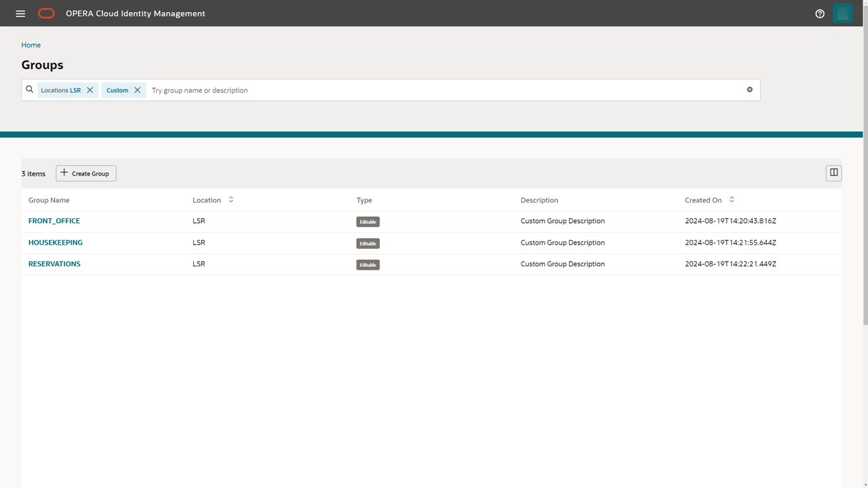Focus the group name search input
868x488 pixels.
click(x=444, y=90)
